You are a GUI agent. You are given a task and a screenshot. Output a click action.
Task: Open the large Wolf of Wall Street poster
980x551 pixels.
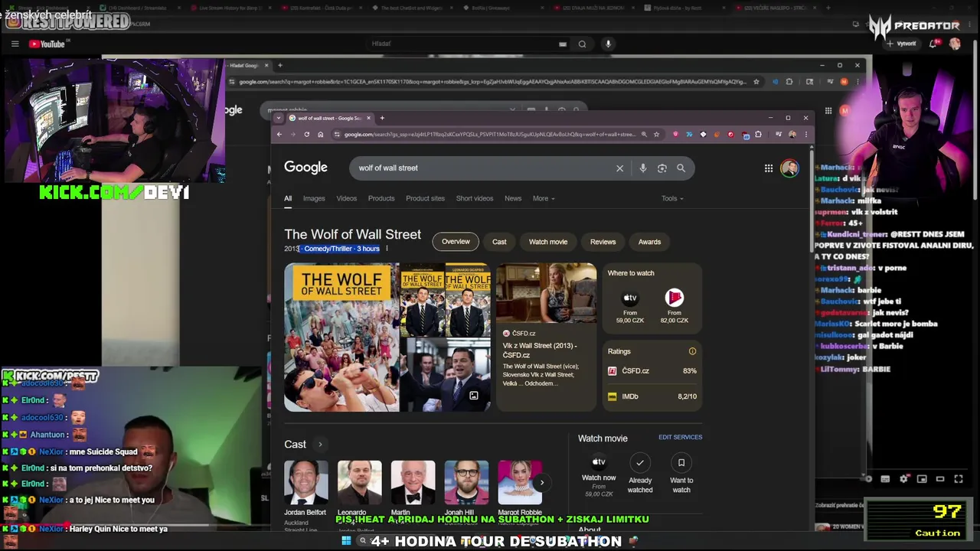(x=341, y=337)
